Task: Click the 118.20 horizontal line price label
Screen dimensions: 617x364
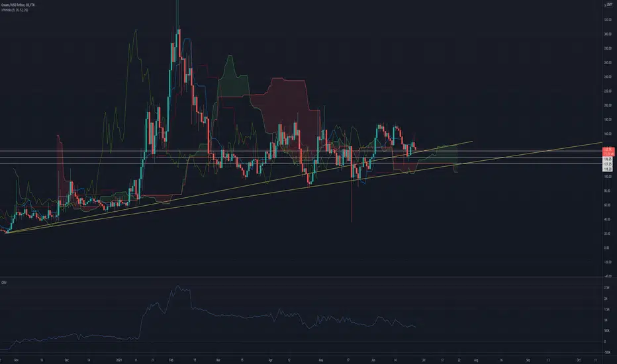Action: pos(608,169)
